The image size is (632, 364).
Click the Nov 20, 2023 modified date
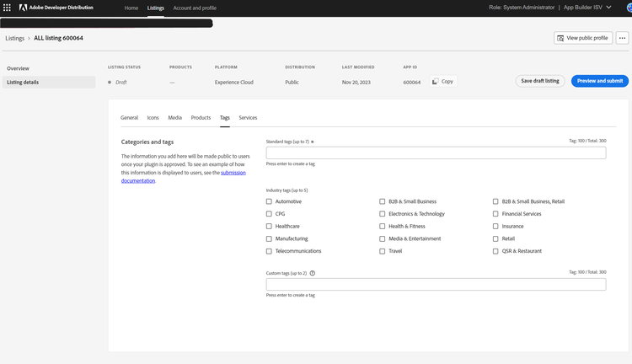pos(356,83)
